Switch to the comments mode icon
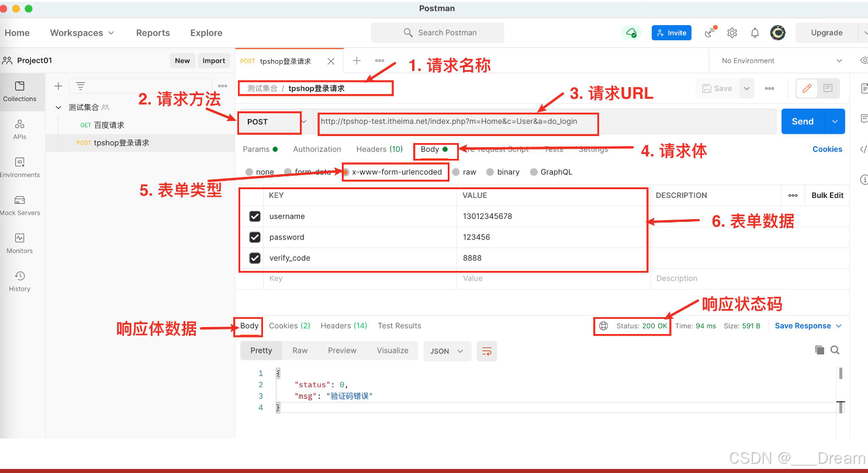 [828, 89]
